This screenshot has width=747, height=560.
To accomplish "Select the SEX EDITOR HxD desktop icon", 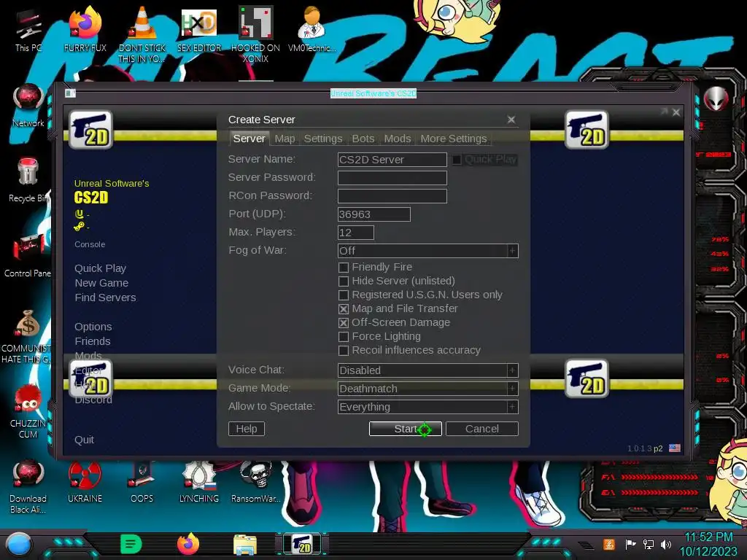I will (199, 29).
